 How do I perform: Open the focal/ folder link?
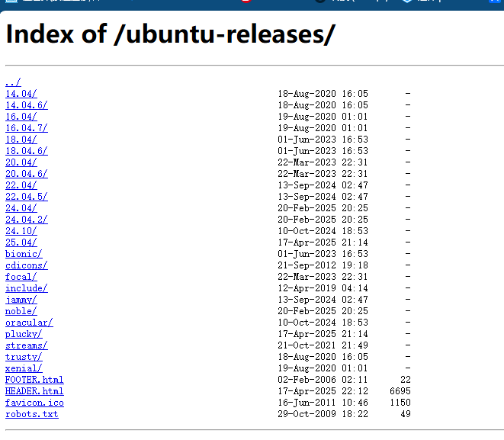coord(21,277)
